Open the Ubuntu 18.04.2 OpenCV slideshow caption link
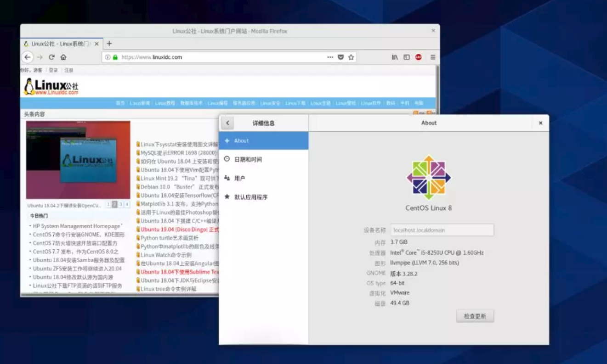The width and height of the screenshot is (607, 364). click(64, 206)
